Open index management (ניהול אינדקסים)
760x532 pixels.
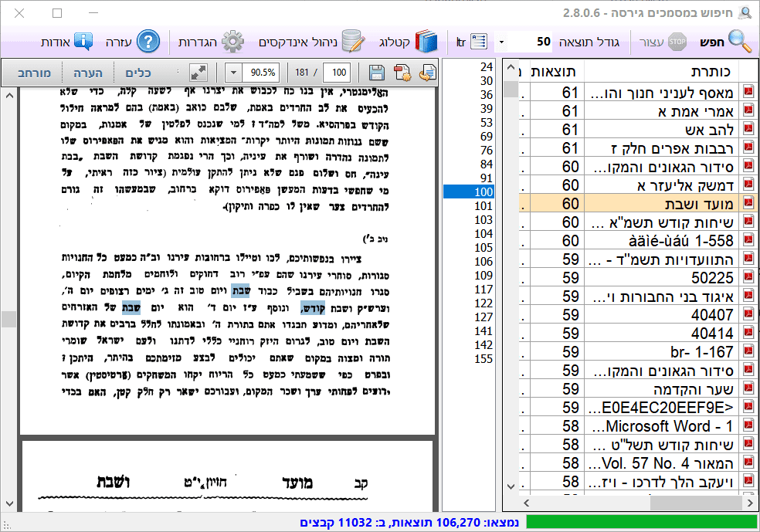(x=353, y=40)
